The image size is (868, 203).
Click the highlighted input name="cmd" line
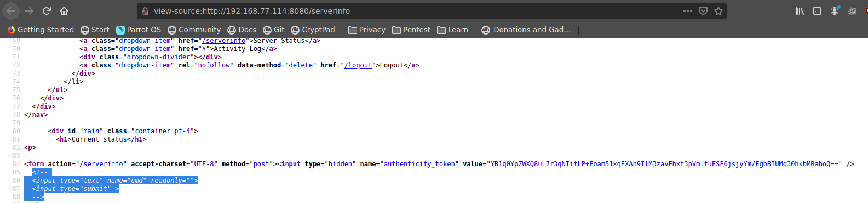(115, 181)
